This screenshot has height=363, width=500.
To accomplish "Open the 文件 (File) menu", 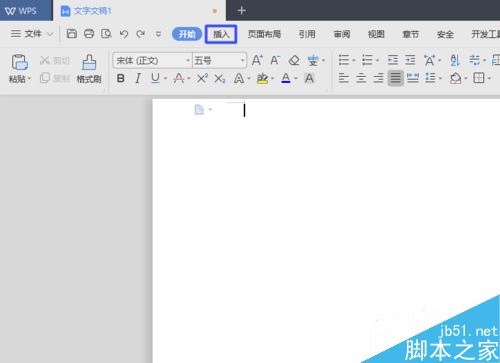I will [x=32, y=34].
